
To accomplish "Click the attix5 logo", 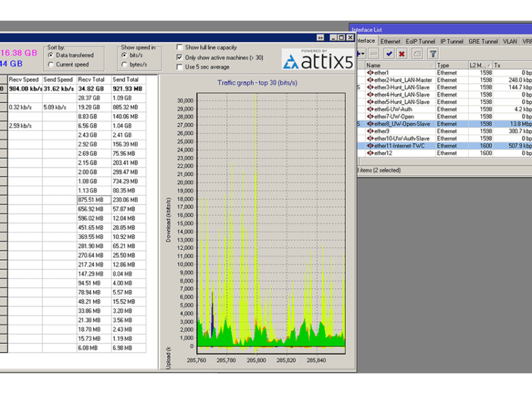I will coord(317,59).
